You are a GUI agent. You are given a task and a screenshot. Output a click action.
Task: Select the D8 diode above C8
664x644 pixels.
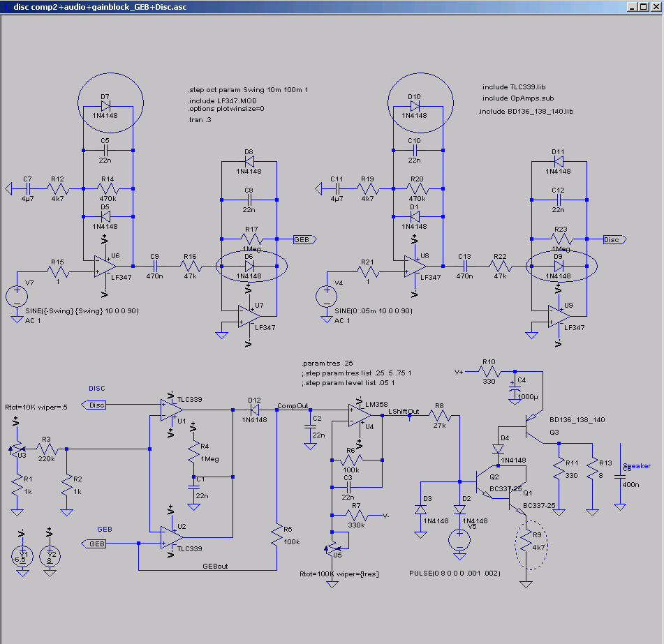(x=249, y=161)
